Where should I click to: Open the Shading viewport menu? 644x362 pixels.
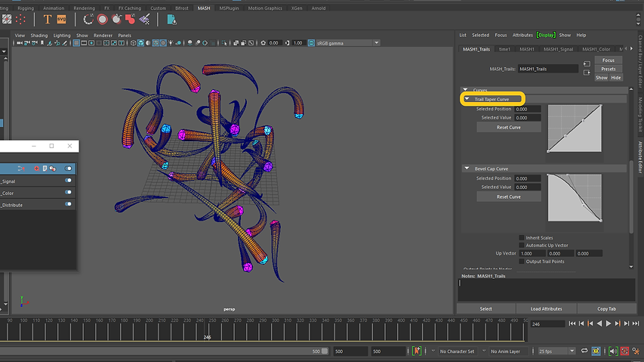click(x=39, y=36)
